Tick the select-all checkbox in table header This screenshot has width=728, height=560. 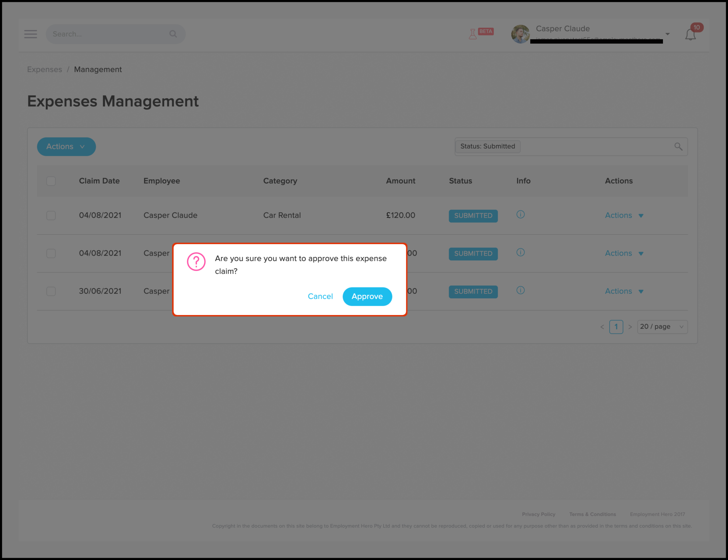coord(51,181)
